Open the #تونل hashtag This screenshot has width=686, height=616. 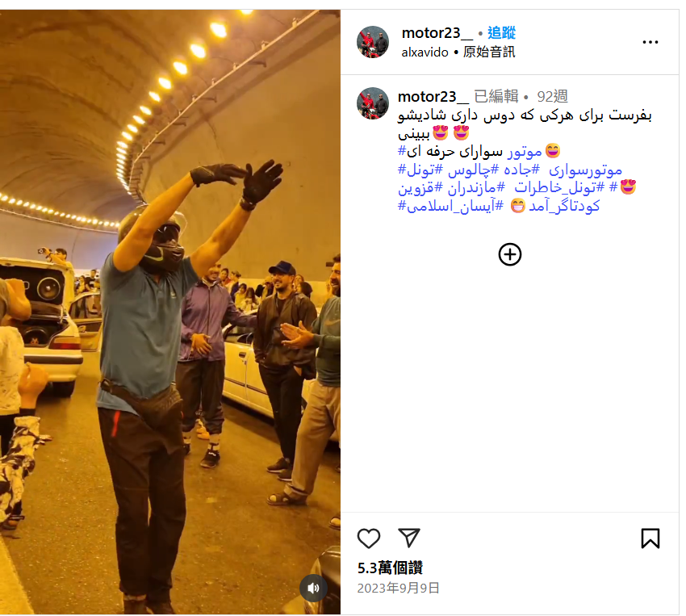[420, 170]
